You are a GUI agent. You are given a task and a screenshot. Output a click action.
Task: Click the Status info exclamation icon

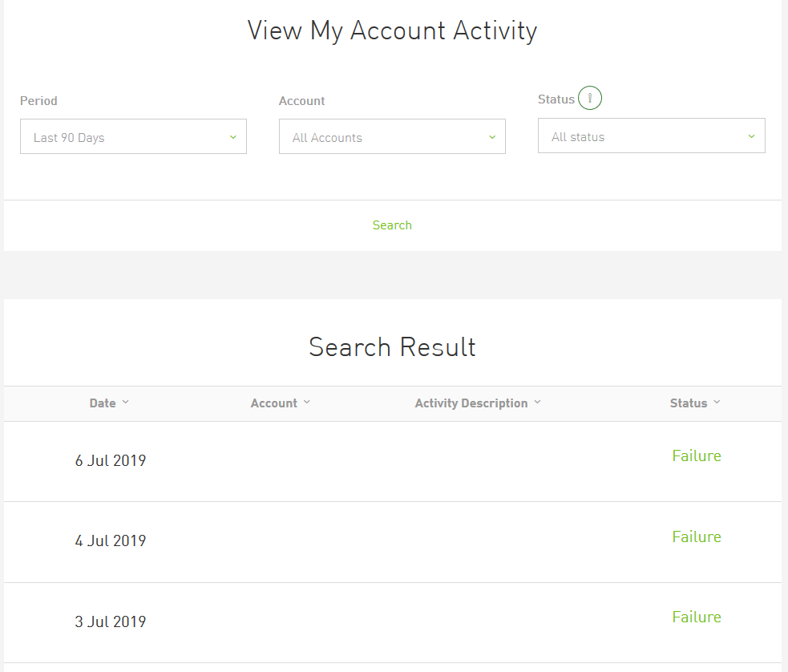[589, 98]
